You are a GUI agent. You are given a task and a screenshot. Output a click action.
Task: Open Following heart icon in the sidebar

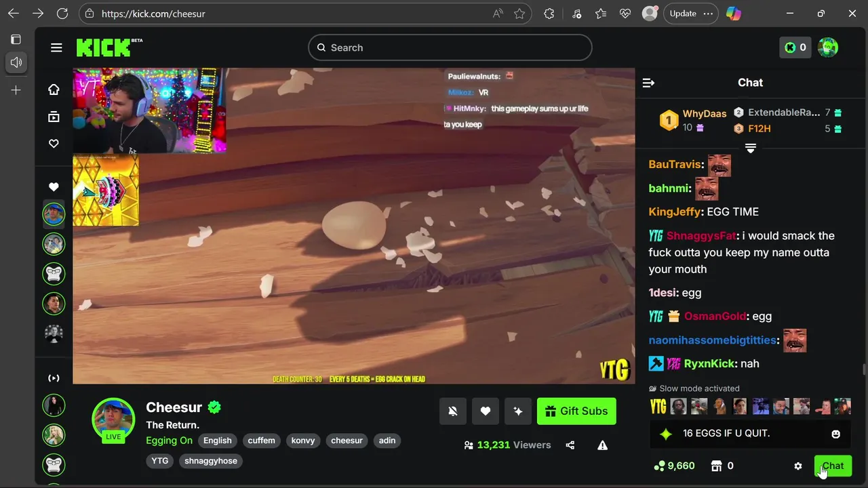pyautogui.click(x=54, y=144)
